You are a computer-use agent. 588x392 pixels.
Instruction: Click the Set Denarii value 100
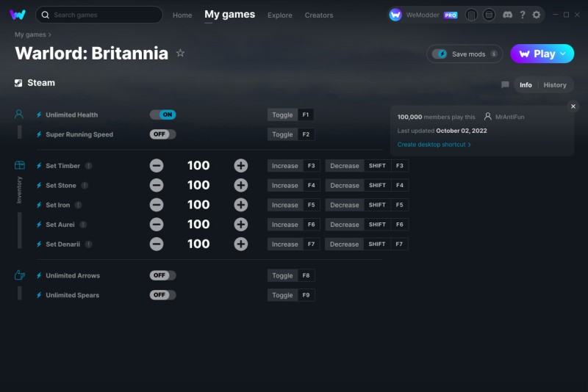(x=198, y=244)
